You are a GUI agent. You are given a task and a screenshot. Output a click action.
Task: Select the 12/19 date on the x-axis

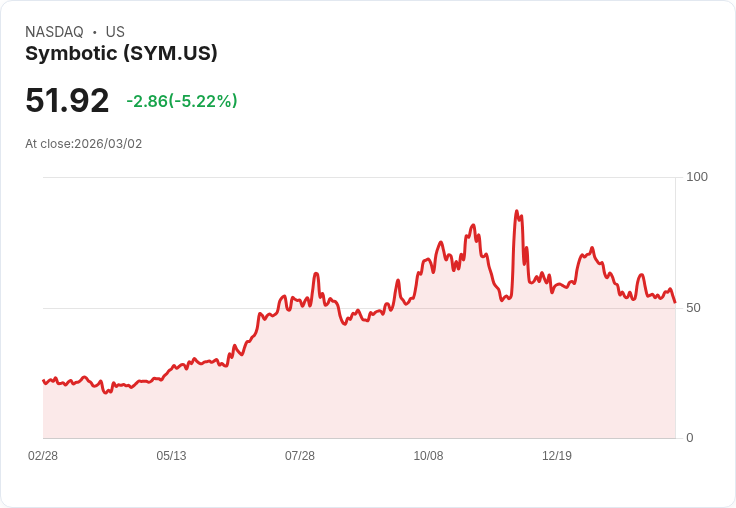[557, 456]
